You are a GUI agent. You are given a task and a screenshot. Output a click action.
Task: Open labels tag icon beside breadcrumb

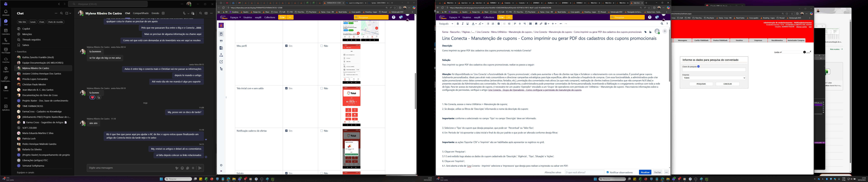tap(646, 32)
